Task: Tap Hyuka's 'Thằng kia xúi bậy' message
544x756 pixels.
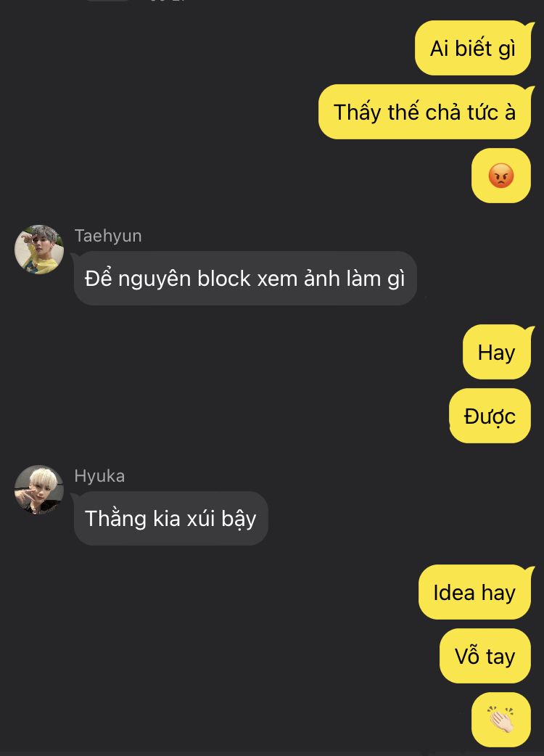Action: 170,518
